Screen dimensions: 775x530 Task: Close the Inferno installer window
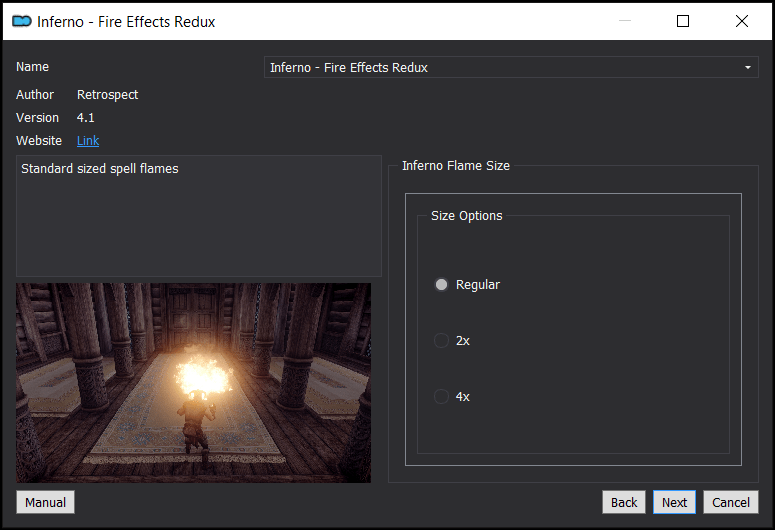[741, 21]
